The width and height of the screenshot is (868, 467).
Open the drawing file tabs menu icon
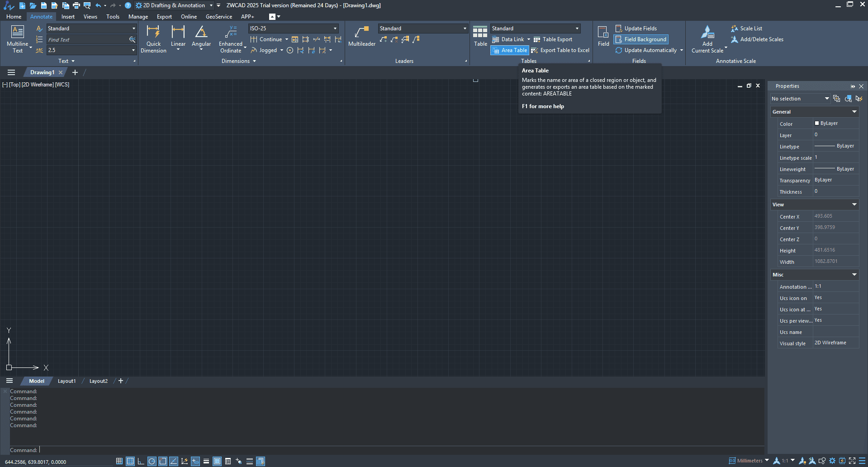(11, 72)
